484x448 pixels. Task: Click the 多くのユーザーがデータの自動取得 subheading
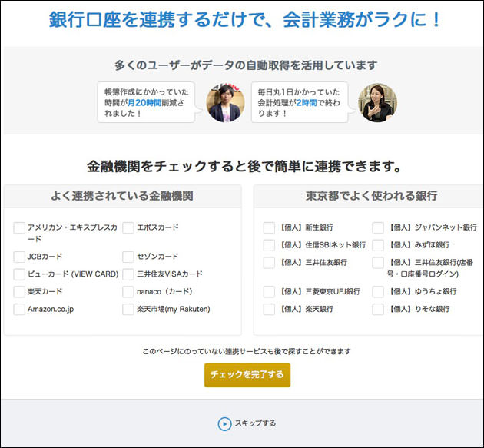coord(246,65)
